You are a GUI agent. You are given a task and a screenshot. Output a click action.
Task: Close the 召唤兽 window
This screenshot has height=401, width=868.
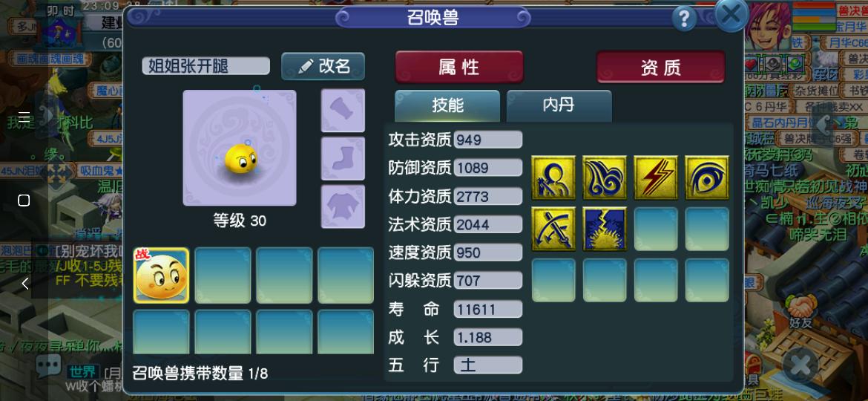pyautogui.click(x=731, y=14)
